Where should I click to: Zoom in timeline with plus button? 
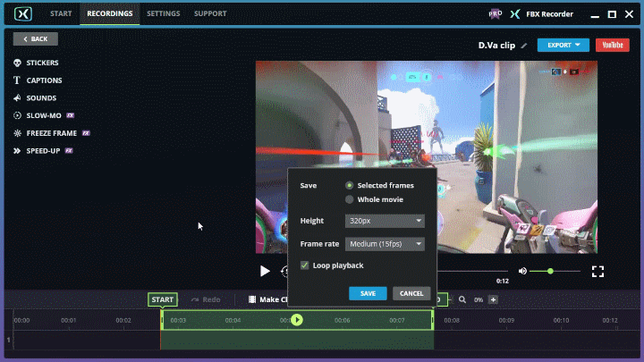point(493,299)
